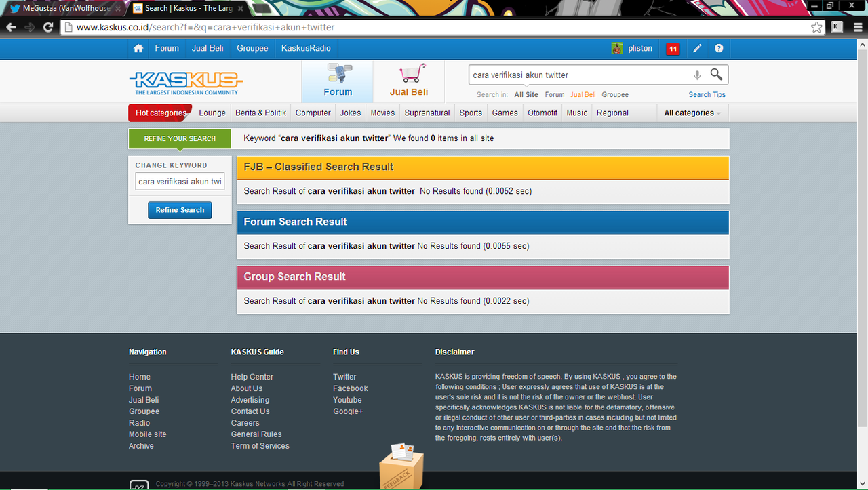Click the K extension icon in Chrome toolbar

tap(837, 27)
